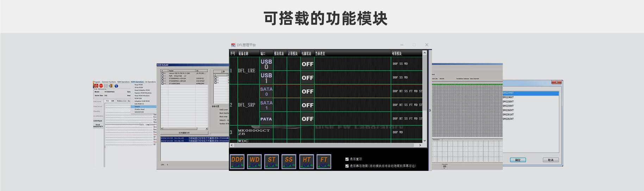Open the SA Operations menu
644x191 pixels.
150,82
